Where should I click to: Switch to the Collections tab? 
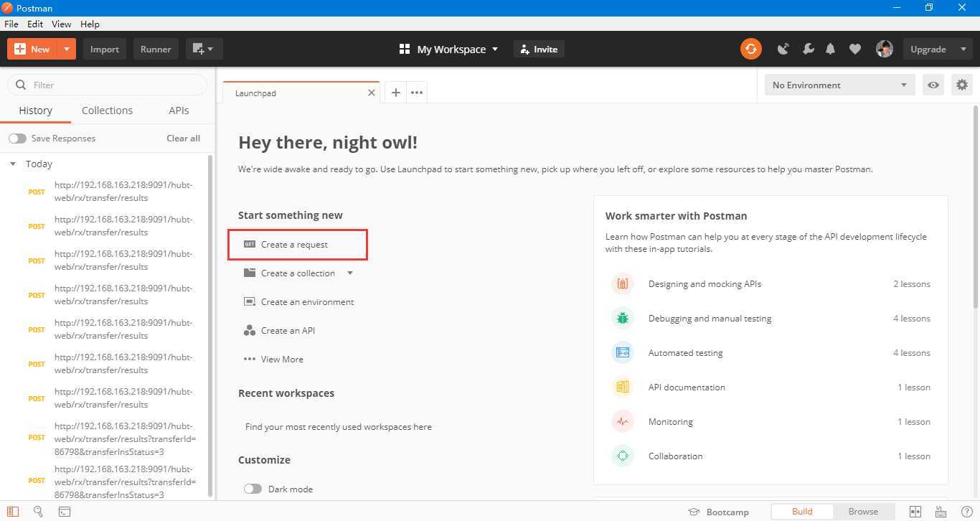pos(107,111)
